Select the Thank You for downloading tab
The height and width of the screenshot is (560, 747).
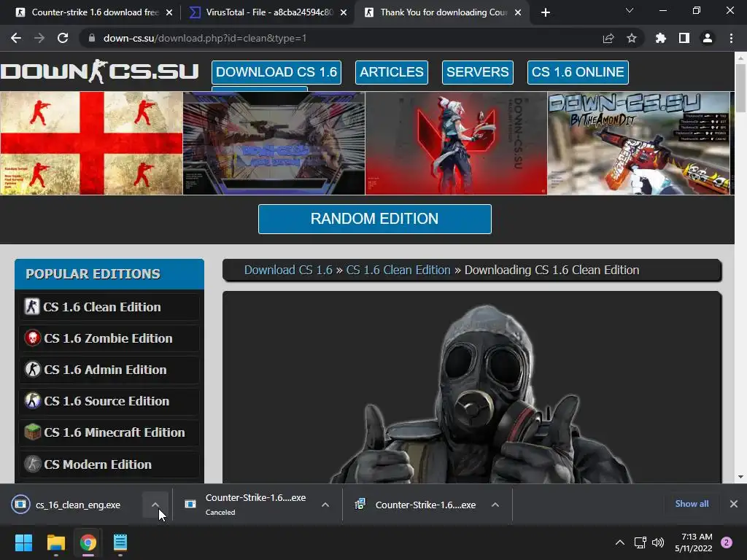[x=443, y=12]
